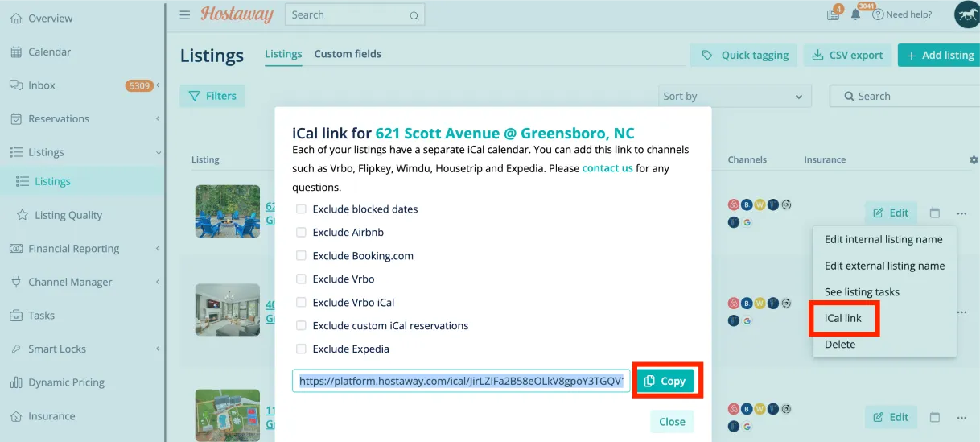Select See listing tasks menu entry
Image resolution: width=980 pixels, height=442 pixels.
[862, 291]
